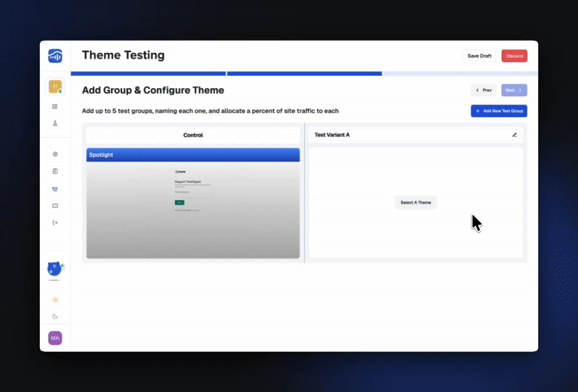The image size is (578, 392).
Task: Select the crown icon in sidebar
Action: tap(55, 188)
